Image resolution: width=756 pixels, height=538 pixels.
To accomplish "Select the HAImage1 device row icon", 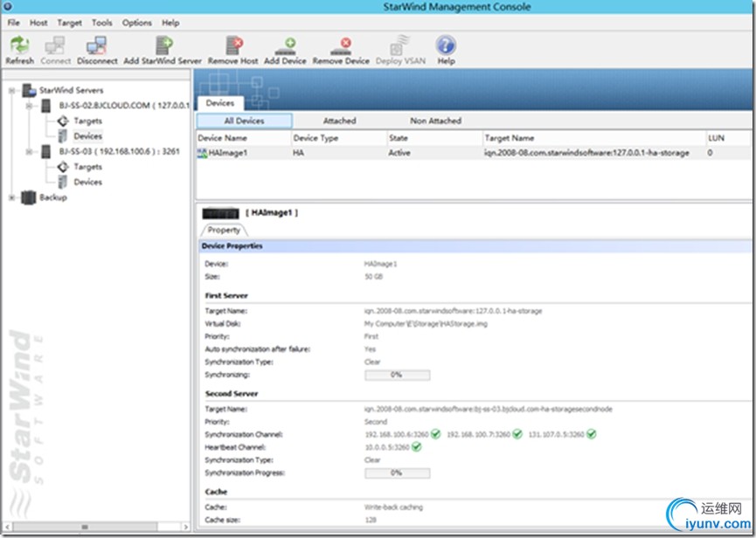I will pyautogui.click(x=203, y=153).
